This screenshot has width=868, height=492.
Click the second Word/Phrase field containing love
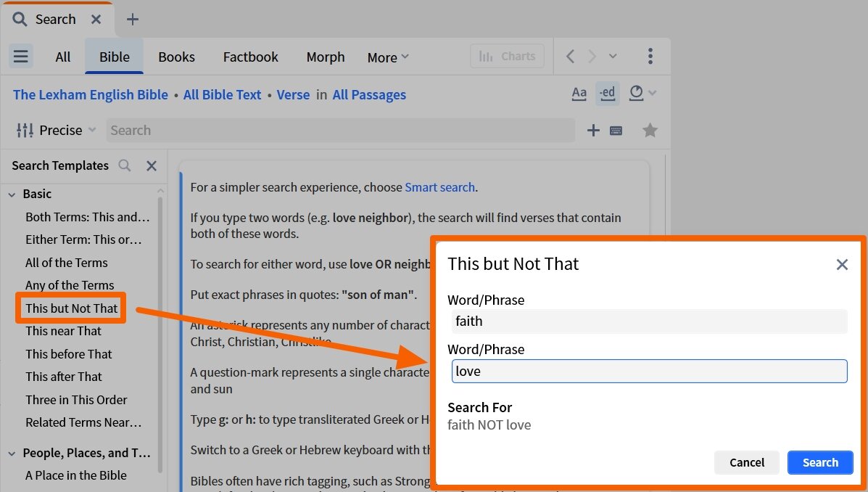coord(649,372)
